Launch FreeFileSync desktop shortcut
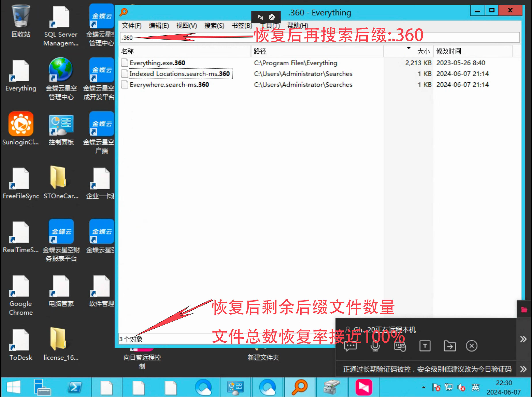532x397 pixels. (x=21, y=183)
